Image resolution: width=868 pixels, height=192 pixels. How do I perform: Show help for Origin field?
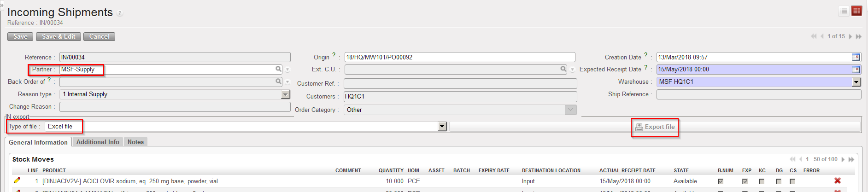334,55
